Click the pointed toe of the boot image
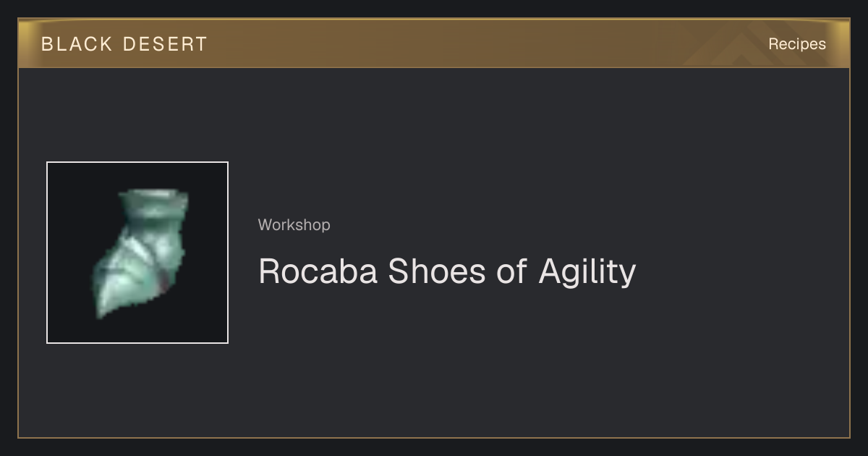The image size is (868, 456). tap(105, 304)
